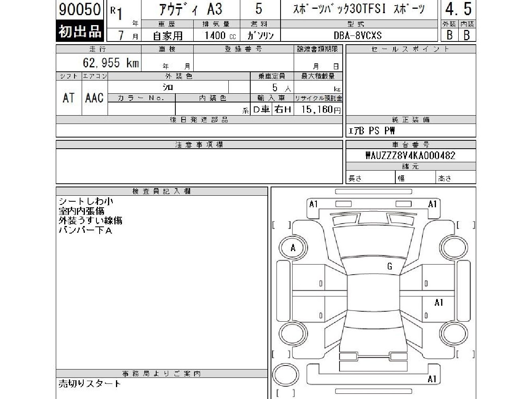Click the A1 mark at front-left bumper corner
532x399 pixels.
tap(314, 204)
